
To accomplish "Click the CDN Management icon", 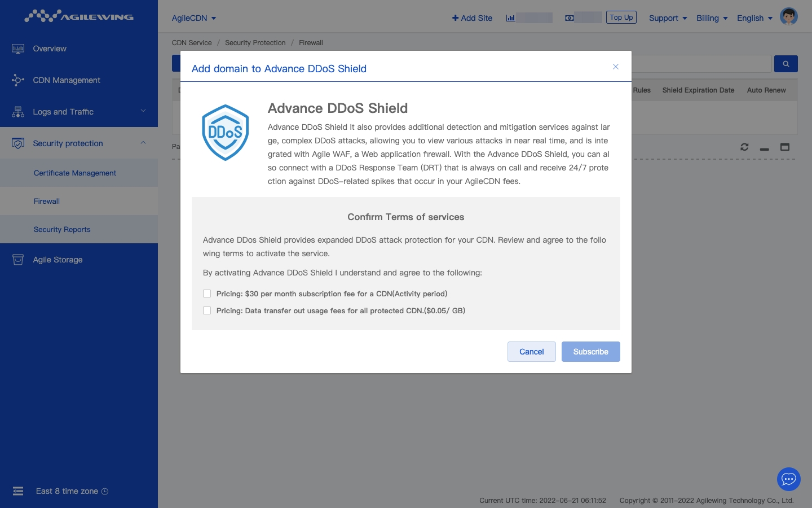I will pyautogui.click(x=18, y=80).
